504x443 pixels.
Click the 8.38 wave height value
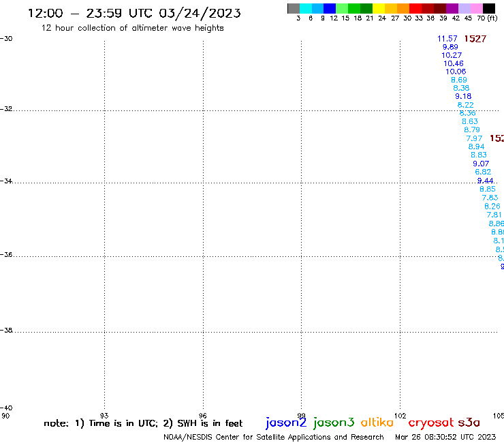pyautogui.click(x=461, y=88)
